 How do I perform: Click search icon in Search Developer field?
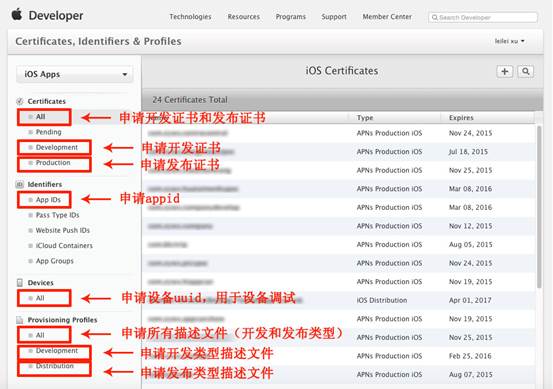[434, 17]
